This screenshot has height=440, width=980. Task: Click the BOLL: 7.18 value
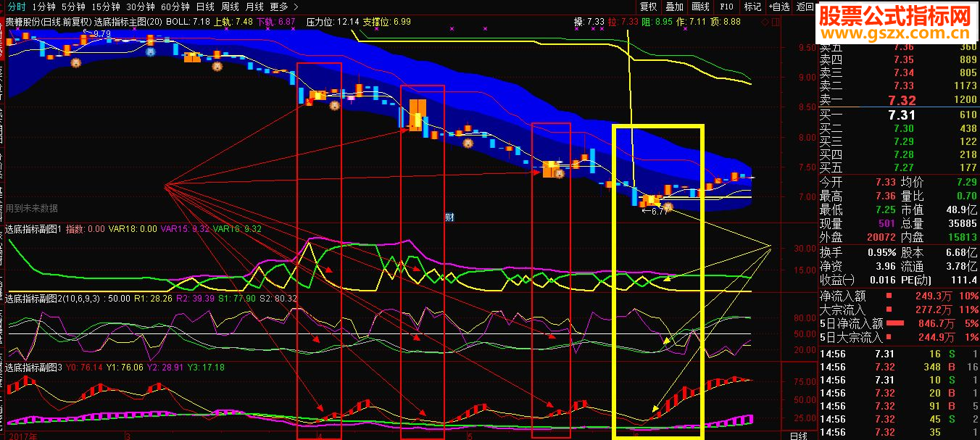pyautogui.click(x=188, y=22)
